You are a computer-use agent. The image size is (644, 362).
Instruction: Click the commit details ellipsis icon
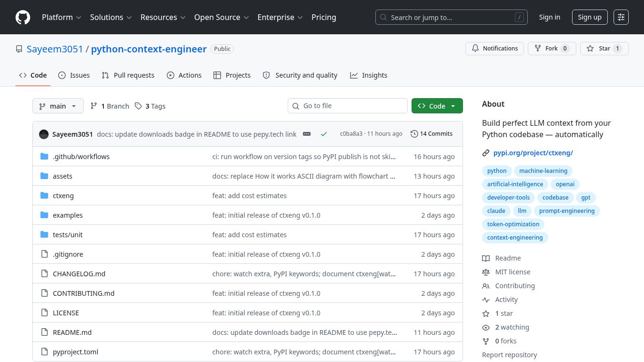point(307,134)
